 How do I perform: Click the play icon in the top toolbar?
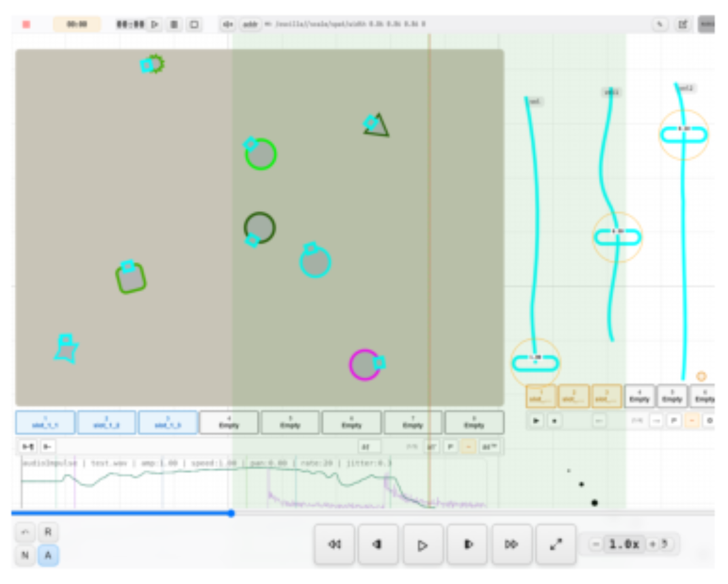tap(155, 24)
